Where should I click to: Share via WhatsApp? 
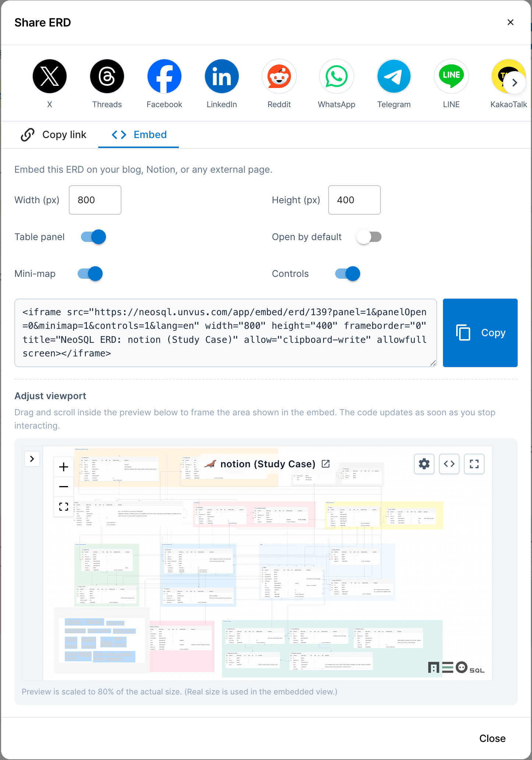coord(337,77)
